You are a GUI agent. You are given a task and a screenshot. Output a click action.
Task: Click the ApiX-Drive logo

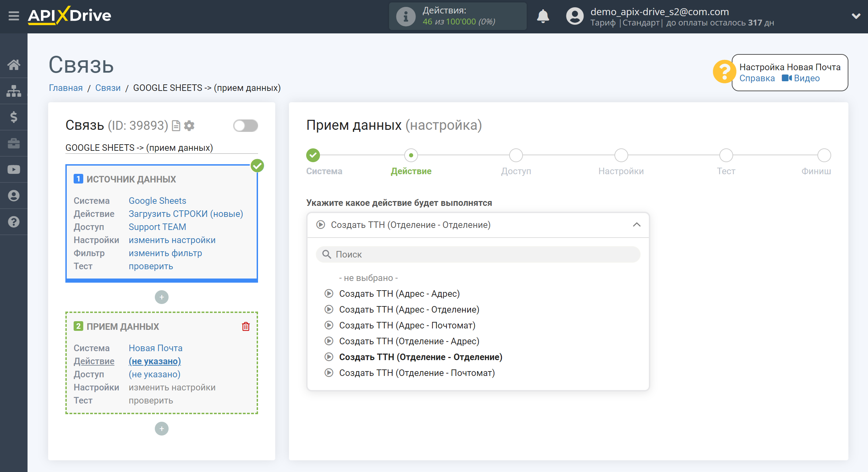coord(69,15)
